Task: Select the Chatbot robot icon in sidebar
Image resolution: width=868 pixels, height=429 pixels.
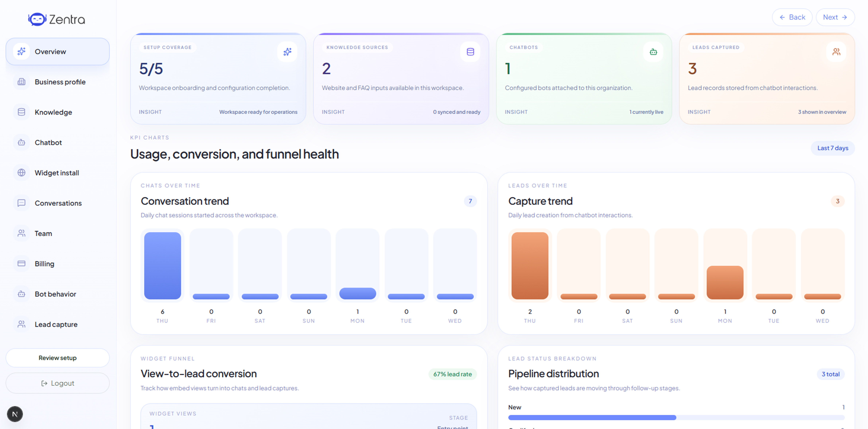Action: click(x=22, y=142)
